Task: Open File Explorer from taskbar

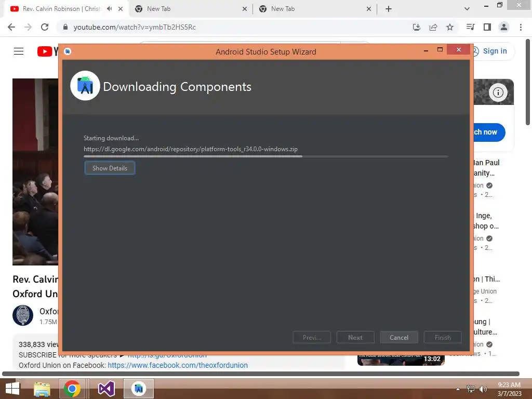Action: pyautogui.click(x=42, y=389)
